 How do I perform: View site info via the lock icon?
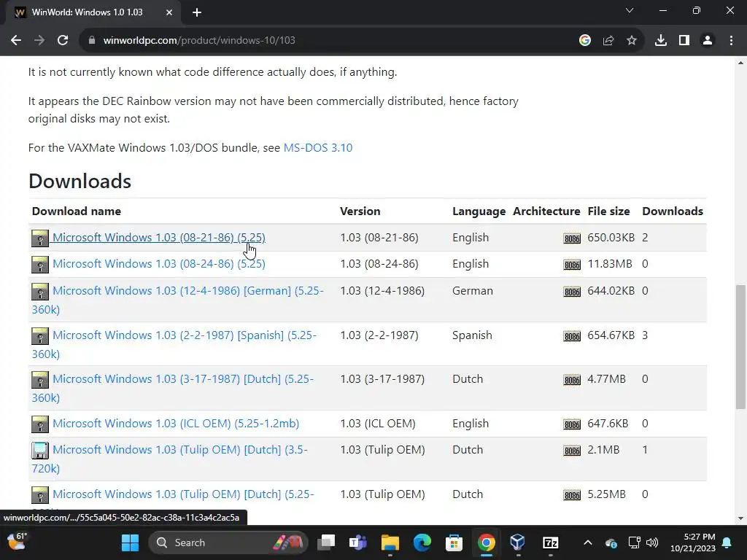pyautogui.click(x=91, y=41)
